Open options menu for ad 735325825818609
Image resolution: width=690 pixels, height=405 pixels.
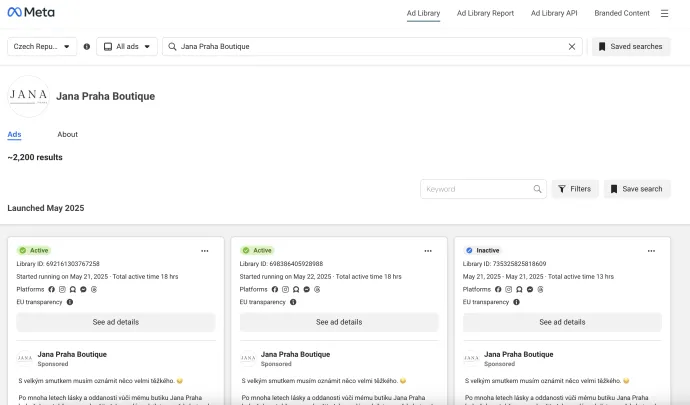tap(651, 251)
